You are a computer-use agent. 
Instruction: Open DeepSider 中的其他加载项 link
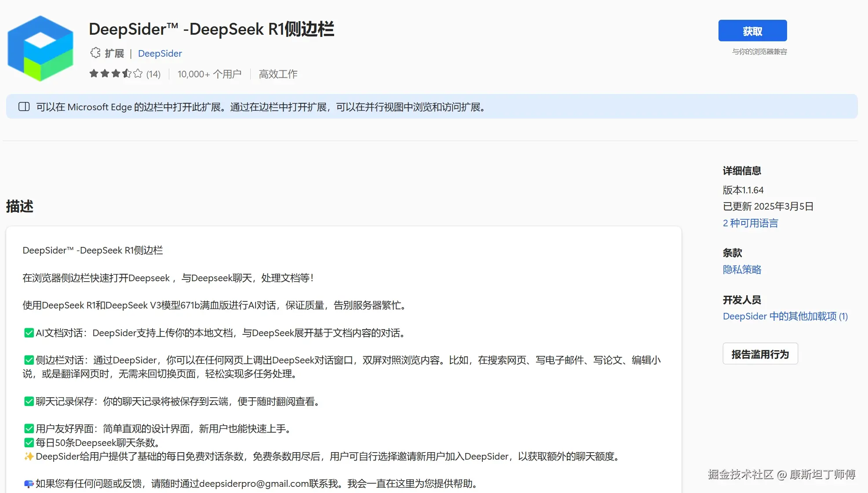click(784, 316)
